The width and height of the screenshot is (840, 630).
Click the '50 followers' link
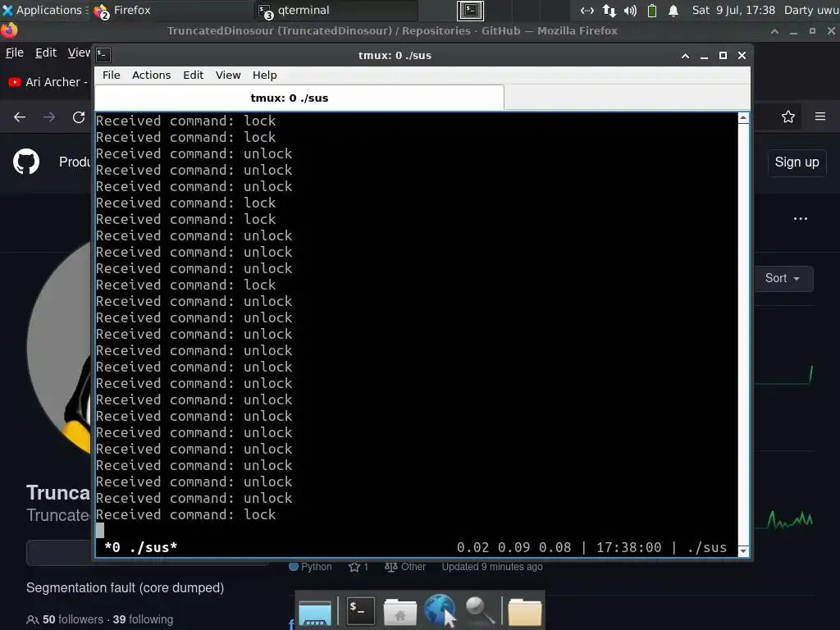[73, 619]
